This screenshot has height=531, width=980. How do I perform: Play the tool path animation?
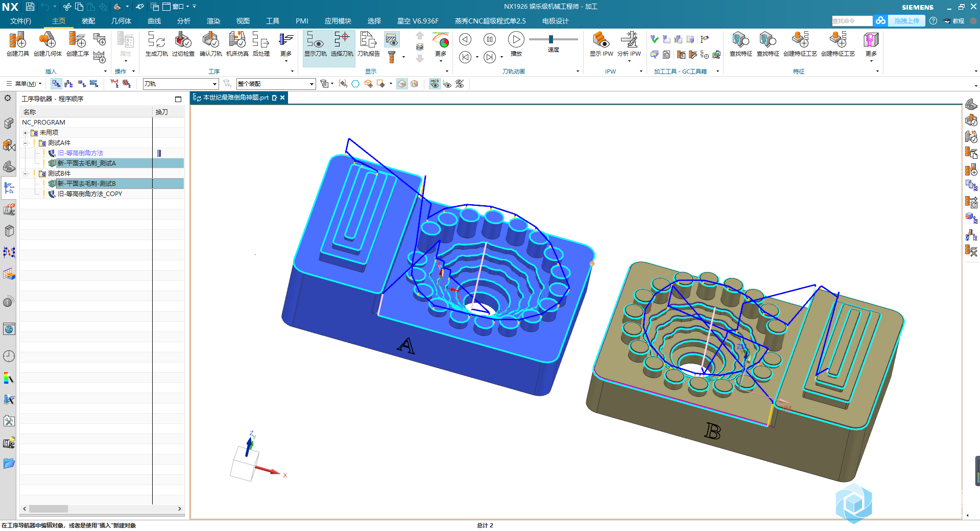(516, 39)
